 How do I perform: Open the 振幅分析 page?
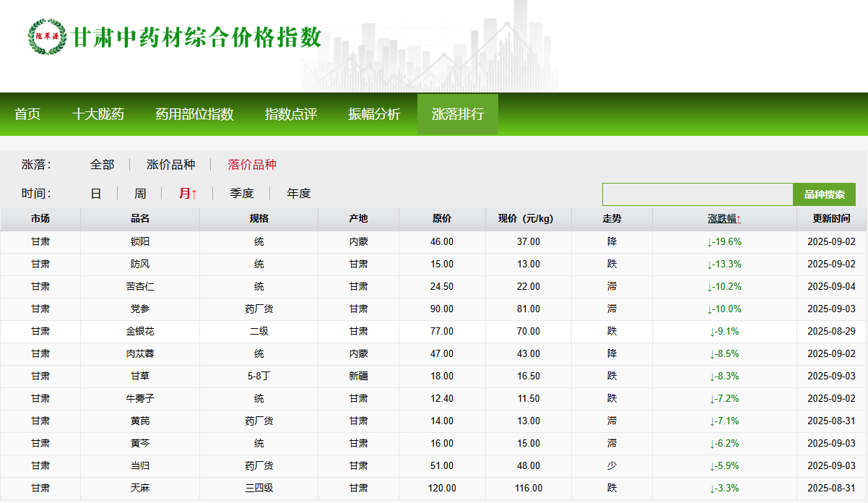[374, 114]
